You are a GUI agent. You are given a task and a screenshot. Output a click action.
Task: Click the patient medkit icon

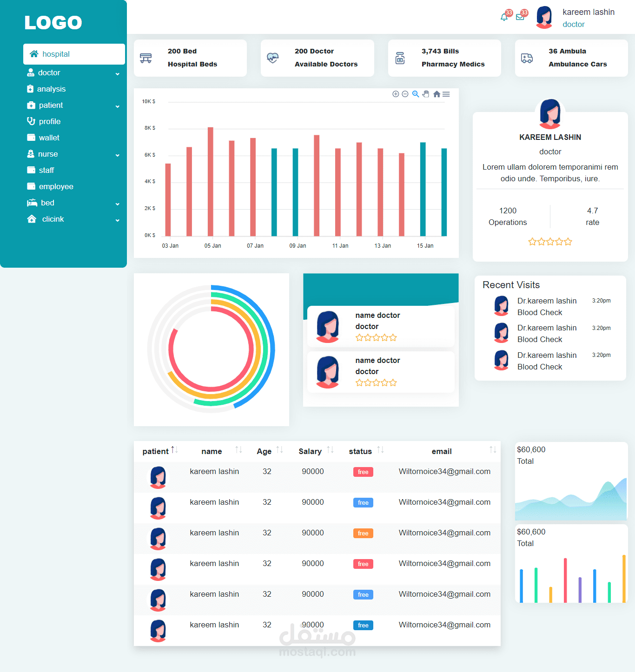click(x=31, y=105)
